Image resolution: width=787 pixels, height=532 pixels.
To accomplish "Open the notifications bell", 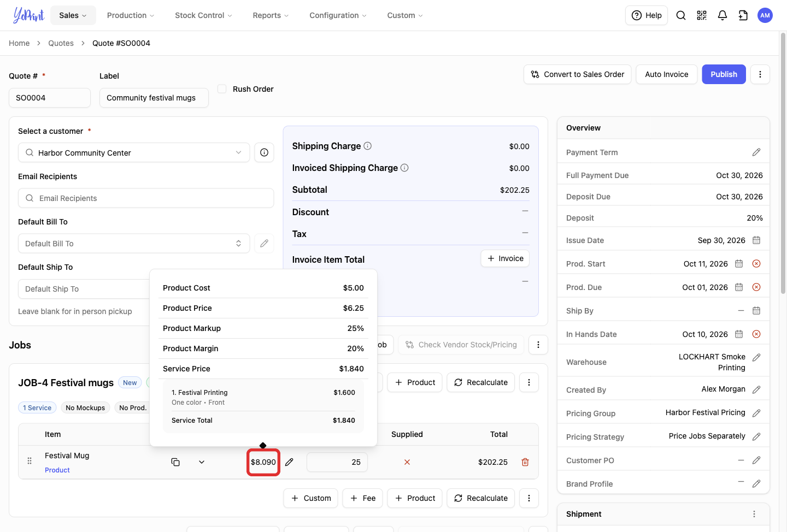I will tap(723, 15).
